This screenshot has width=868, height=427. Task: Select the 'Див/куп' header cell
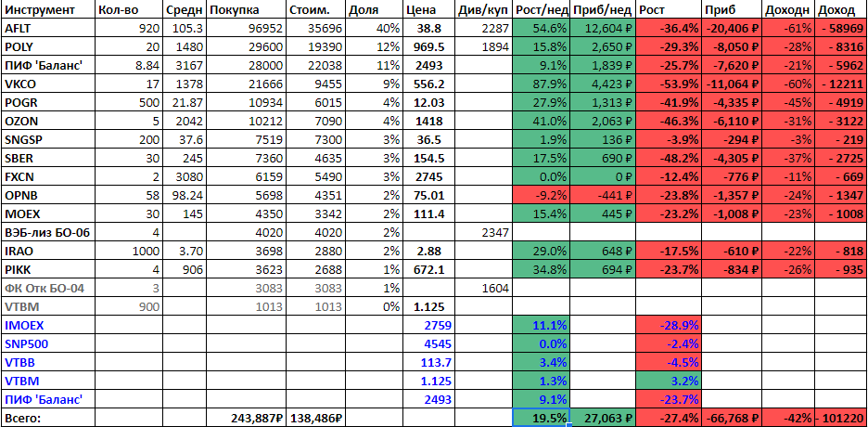click(x=484, y=9)
